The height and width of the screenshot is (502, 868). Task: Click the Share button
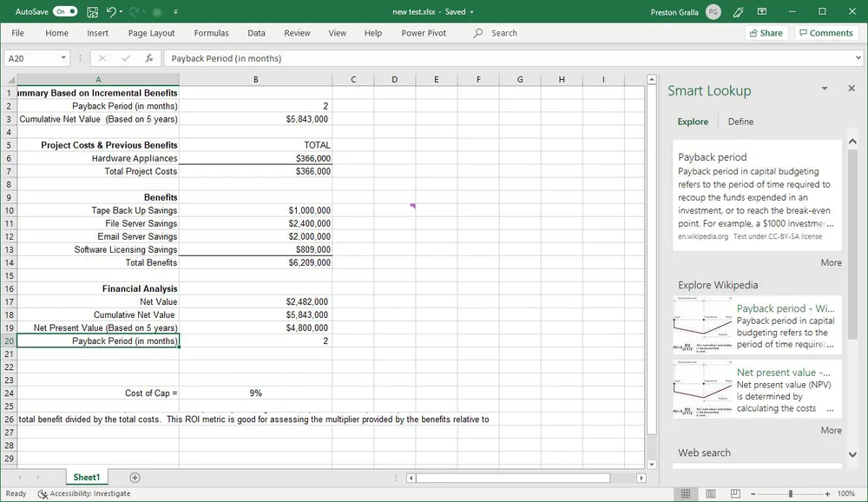[766, 33]
